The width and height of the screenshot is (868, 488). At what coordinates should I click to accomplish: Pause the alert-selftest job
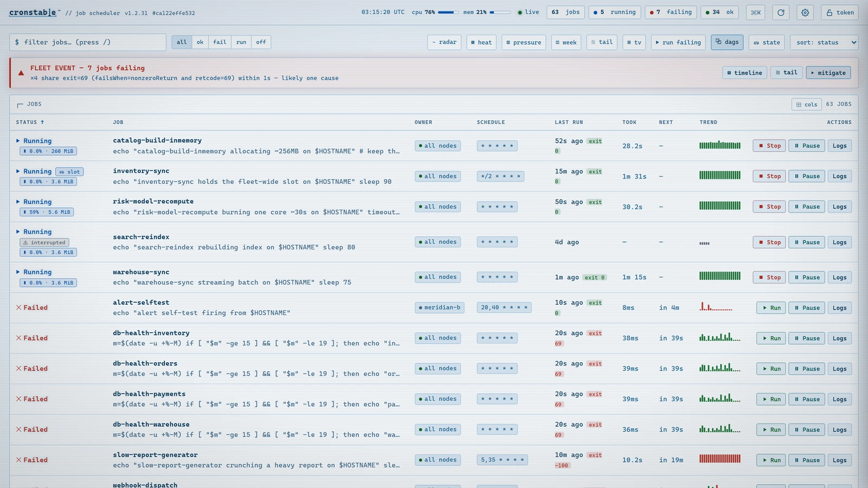pos(807,308)
